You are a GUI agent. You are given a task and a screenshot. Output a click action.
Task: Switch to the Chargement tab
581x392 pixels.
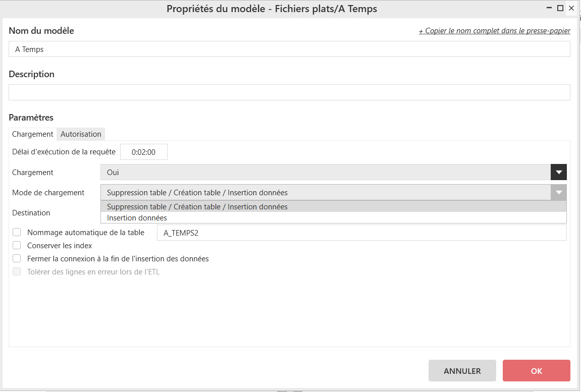click(x=33, y=134)
